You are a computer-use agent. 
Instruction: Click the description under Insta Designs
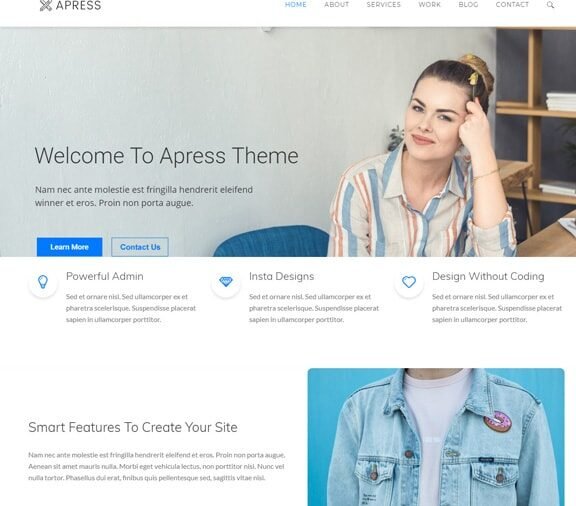coord(314,308)
